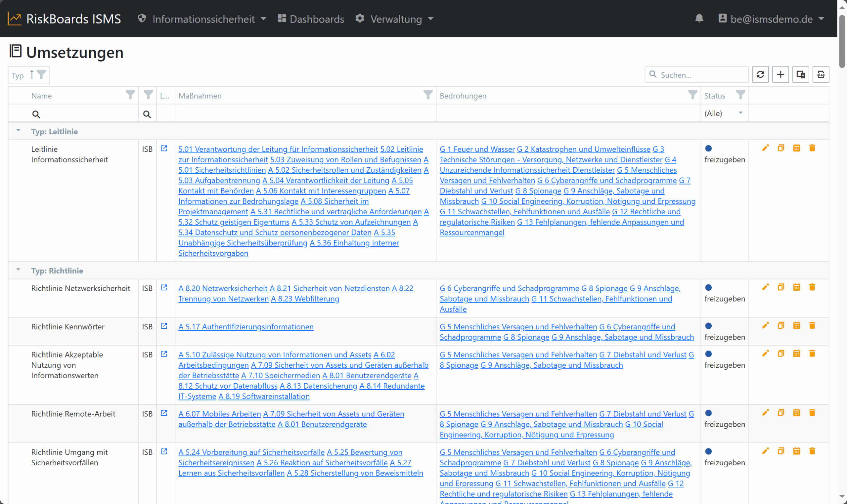Image resolution: width=847 pixels, height=504 pixels.
Task: Add a new Umsetzung with the plus button
Action: (780, 74)
